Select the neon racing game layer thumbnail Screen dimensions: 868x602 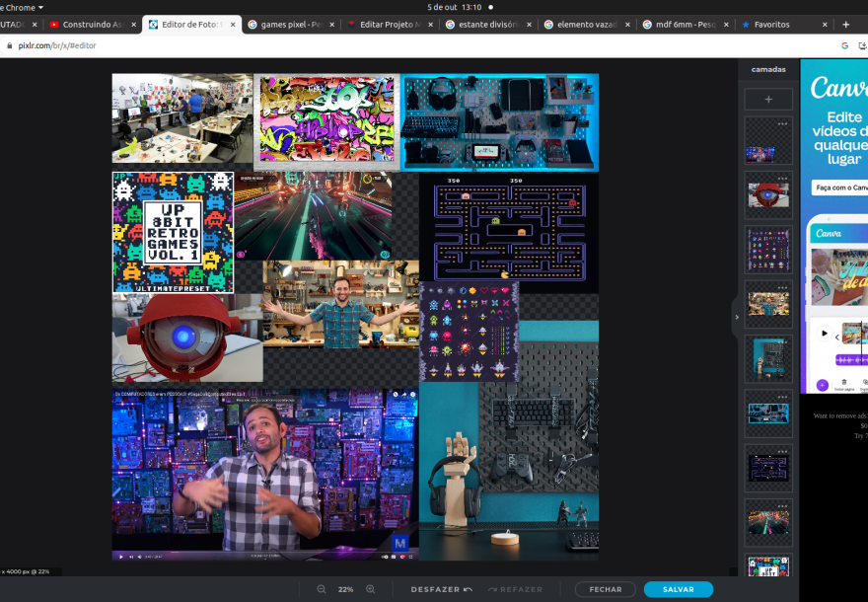tap(768, 523)
